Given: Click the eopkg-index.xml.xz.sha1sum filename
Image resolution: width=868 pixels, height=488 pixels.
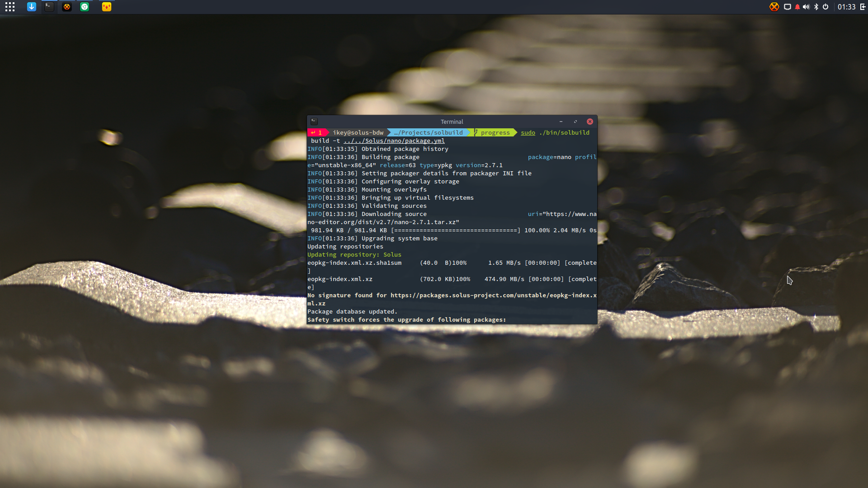Looking at the screenshot, I should [x=354, y=263].
